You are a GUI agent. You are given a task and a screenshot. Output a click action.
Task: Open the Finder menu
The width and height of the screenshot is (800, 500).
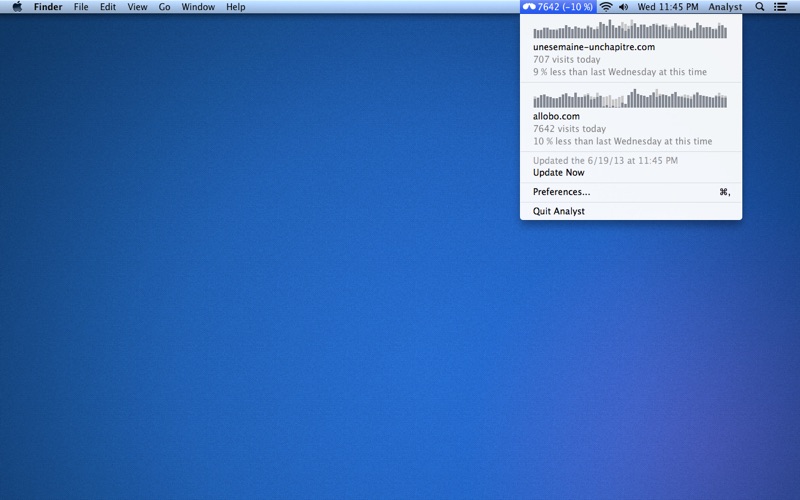[x=48, y=7]
